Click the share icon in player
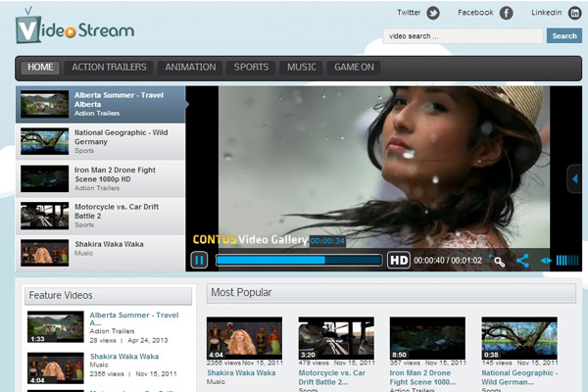Image resolution: width=588 pixels, height=392 pixels. (x=522, y=261)
